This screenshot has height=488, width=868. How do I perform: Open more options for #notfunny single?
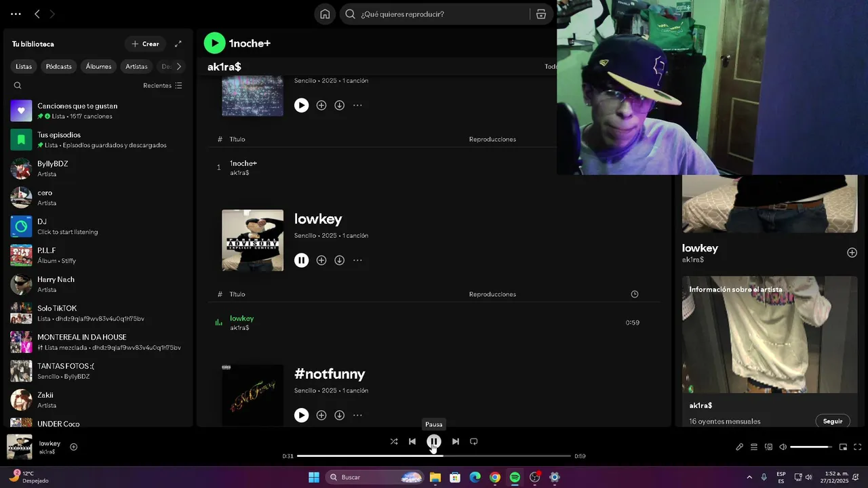point(357,415)
